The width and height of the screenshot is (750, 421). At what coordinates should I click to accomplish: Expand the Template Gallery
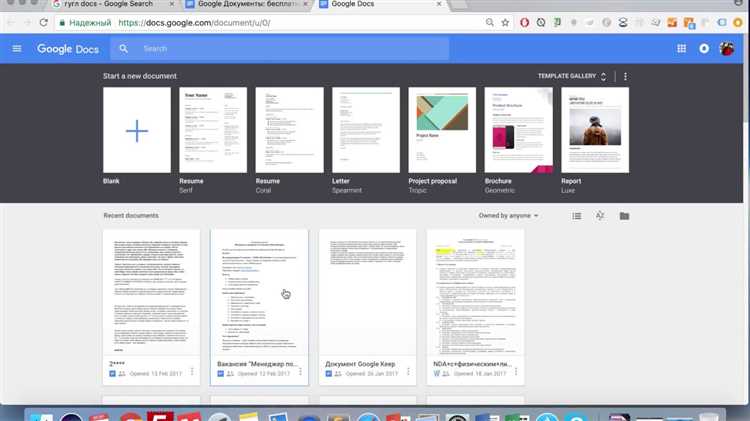click(x=572, y=76)
